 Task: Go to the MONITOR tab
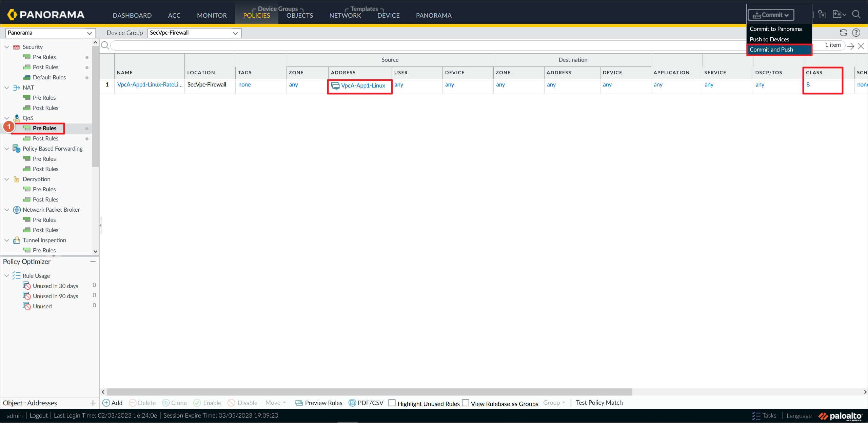[x=212, y=15]
